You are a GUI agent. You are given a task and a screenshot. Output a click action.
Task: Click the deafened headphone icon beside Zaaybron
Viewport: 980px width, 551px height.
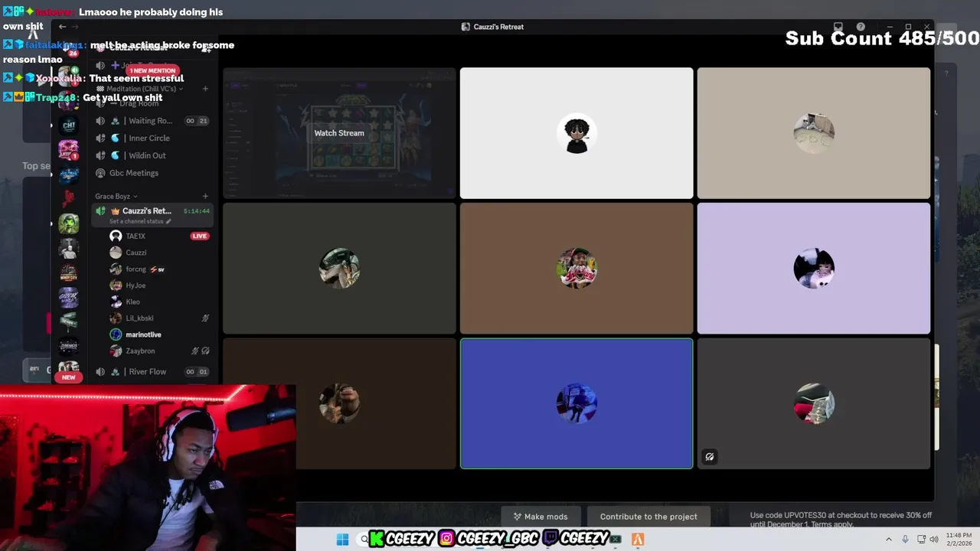(x=205, y=351)
